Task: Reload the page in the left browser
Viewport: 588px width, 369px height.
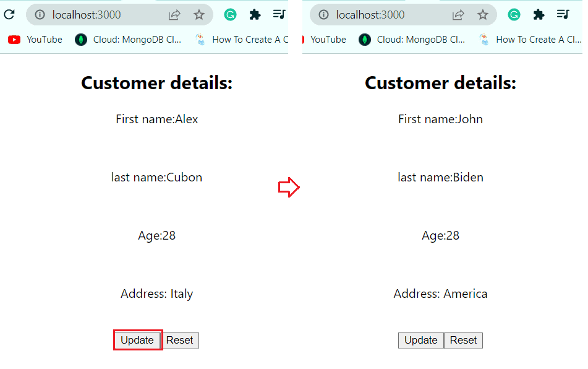Action: (9, 15)
